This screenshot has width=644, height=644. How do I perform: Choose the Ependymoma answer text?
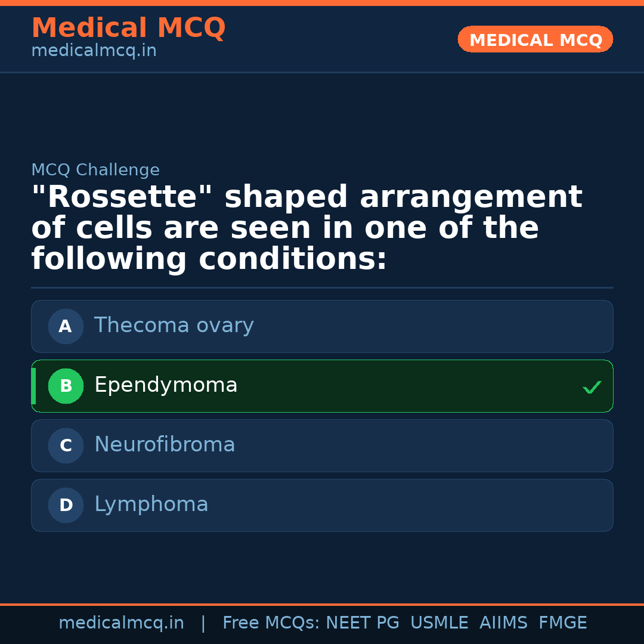[166, 385]
